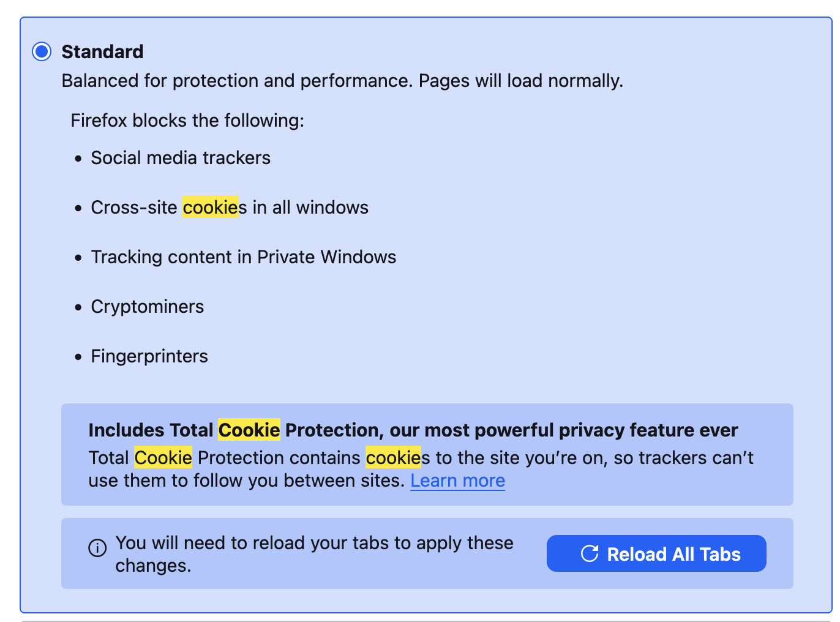Click the info icon beside reload notice
This screenshot has width=840, height=622.
pos(97,548)
